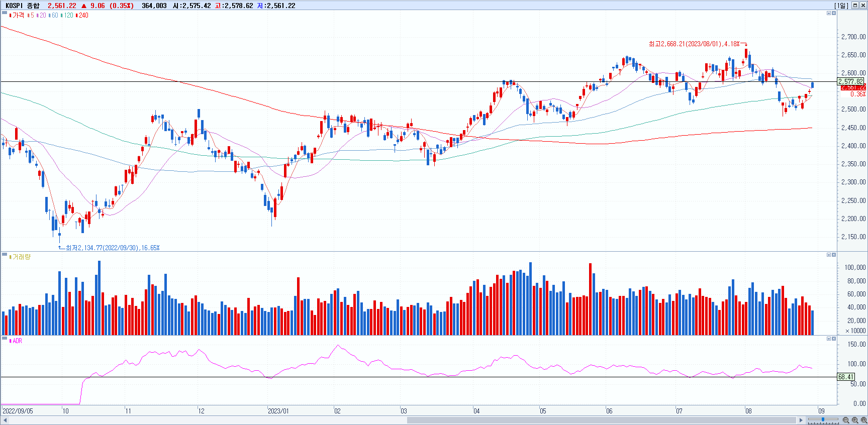Click the 150.00 ADR axis label

(857, 344)
